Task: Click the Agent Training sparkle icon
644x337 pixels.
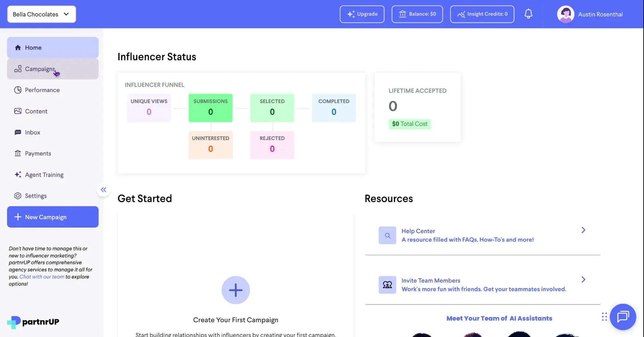Action: [18, 175]
